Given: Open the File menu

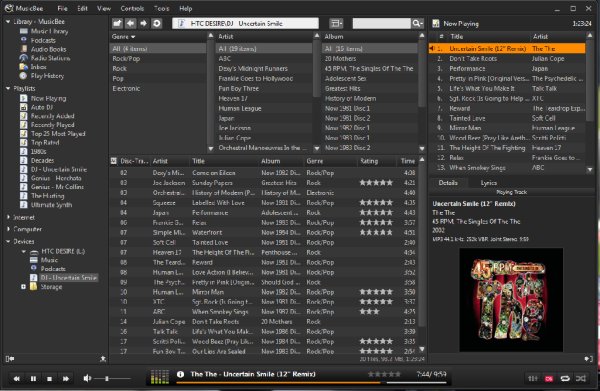Looking at the screenshot, I should pos(62,8).
